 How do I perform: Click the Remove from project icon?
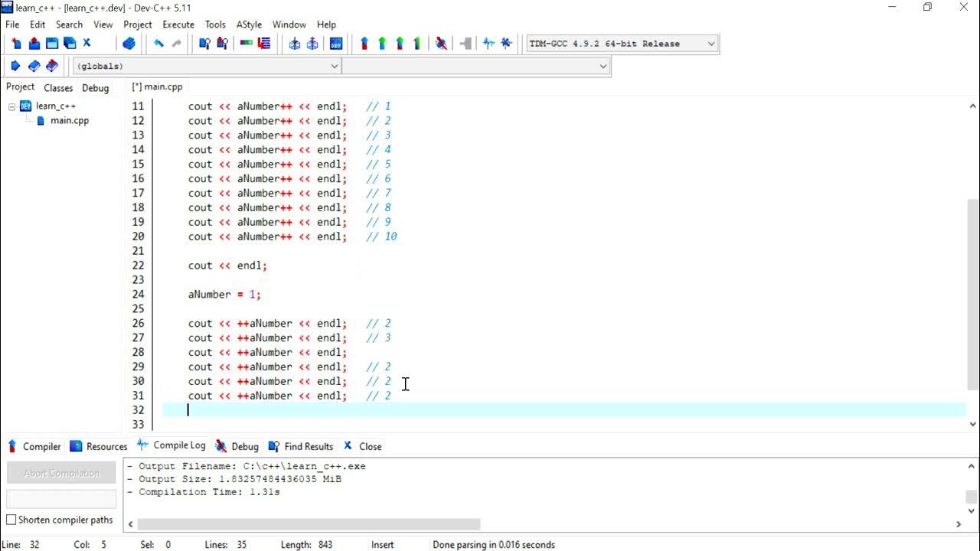coord(312,44)
